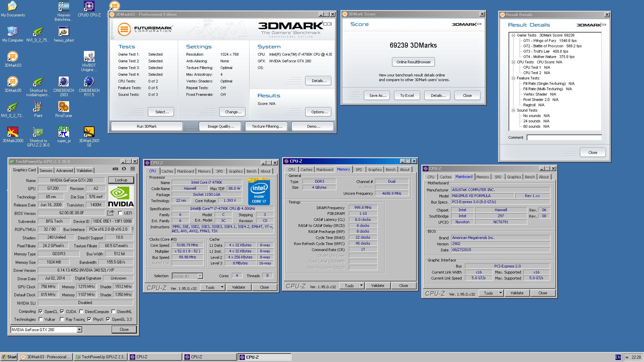Click GPU-Z refresh icon
This screenshot has width=644, height=362.
(124, 169)
